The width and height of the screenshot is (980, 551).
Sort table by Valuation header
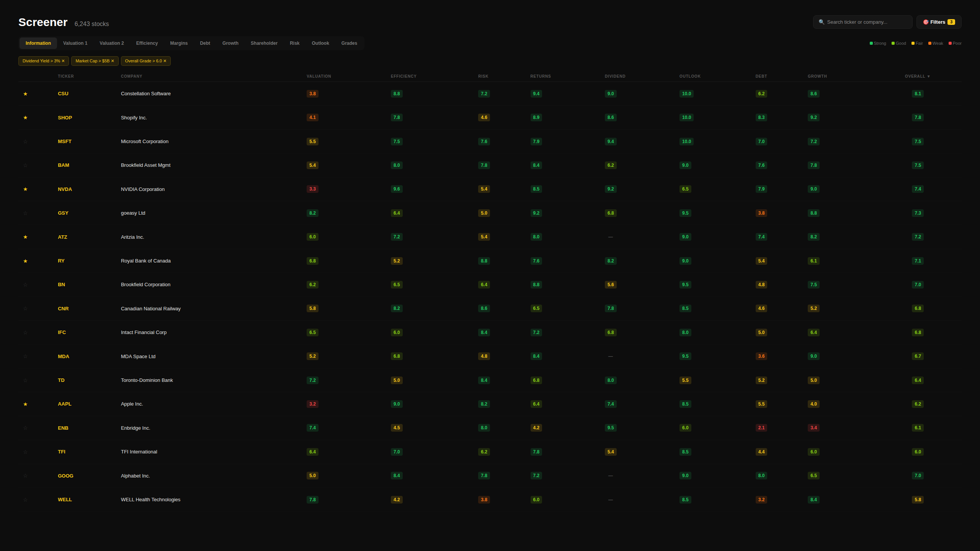[318, 77]
